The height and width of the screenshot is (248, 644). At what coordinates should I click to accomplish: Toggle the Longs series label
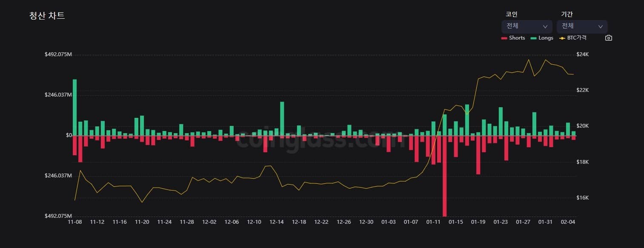pos(546,38)
